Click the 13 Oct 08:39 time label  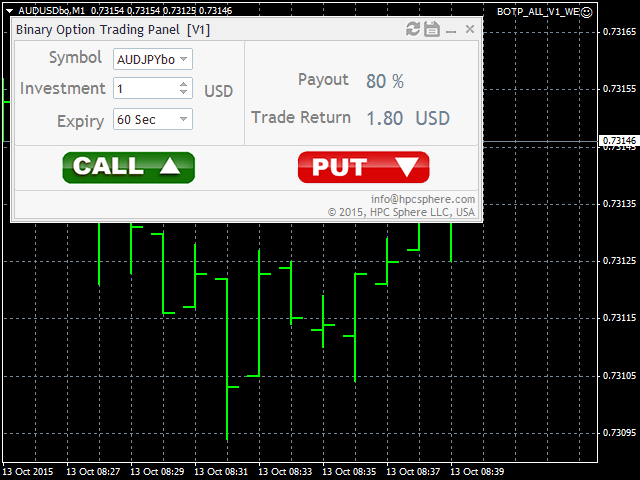coord(477,472)
